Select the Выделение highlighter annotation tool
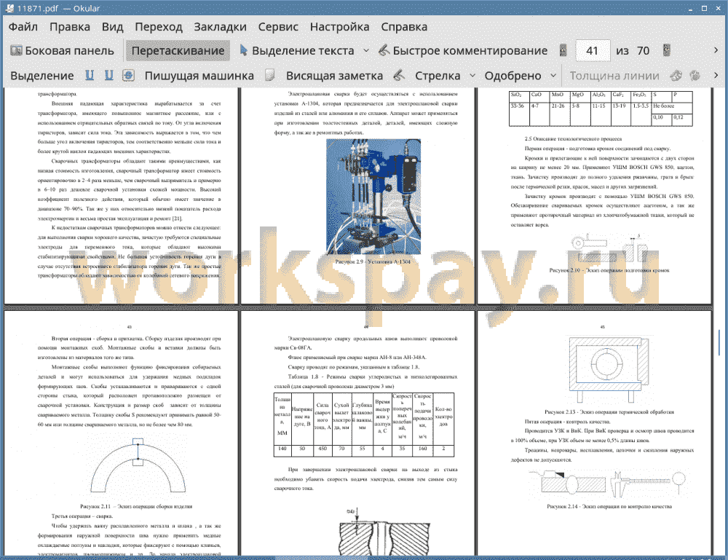This screenshot has width=728, height=560. pyautogui.click(x=41, y=76)
